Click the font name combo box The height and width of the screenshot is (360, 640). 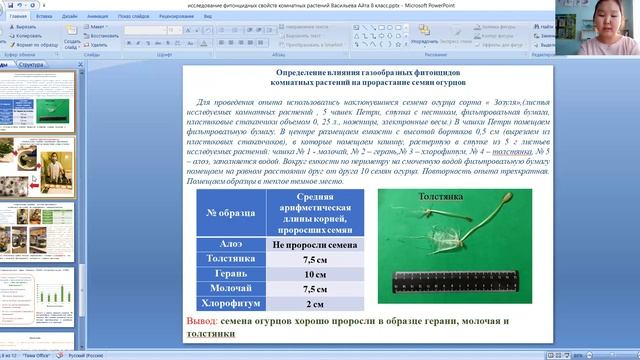tap(145, 30)
